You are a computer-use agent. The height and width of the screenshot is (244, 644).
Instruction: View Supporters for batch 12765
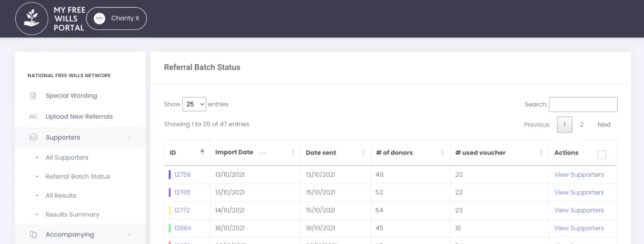[579, 193]
